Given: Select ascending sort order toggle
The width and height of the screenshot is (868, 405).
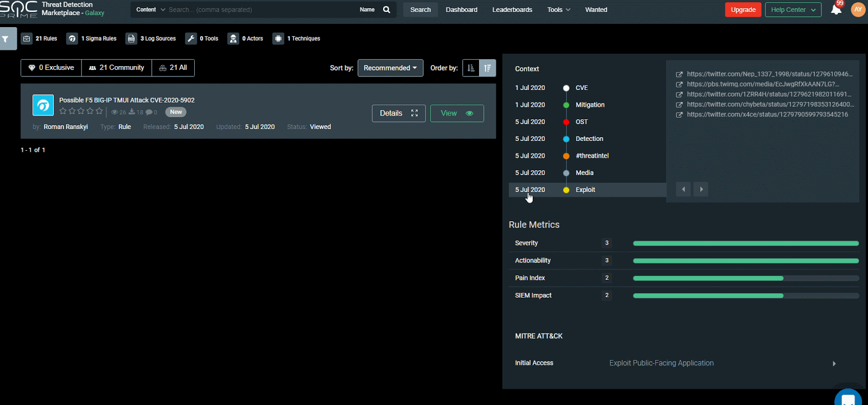Looking at the screenshot, I should 471,68.
